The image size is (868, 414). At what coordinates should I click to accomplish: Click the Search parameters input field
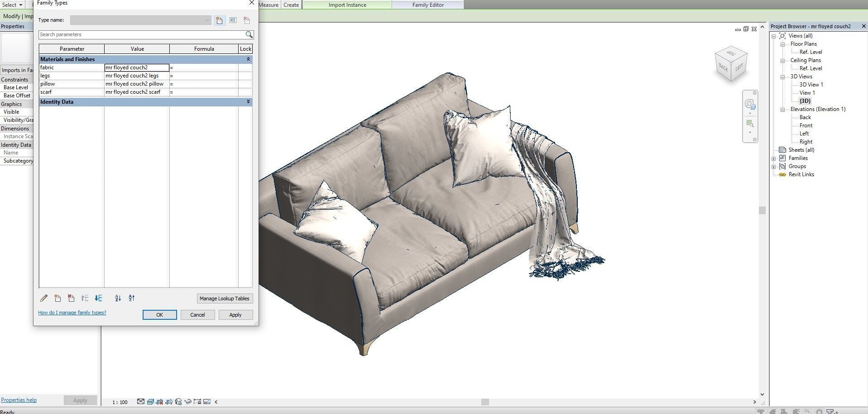click(x=142, y=34)
